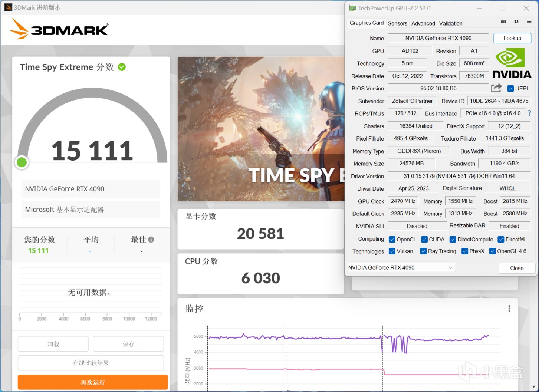Viewport: 539px width, 392px height.
Task: Click the green dot on the score gauge
Action: pyautogui.click(x=22, y=162)
